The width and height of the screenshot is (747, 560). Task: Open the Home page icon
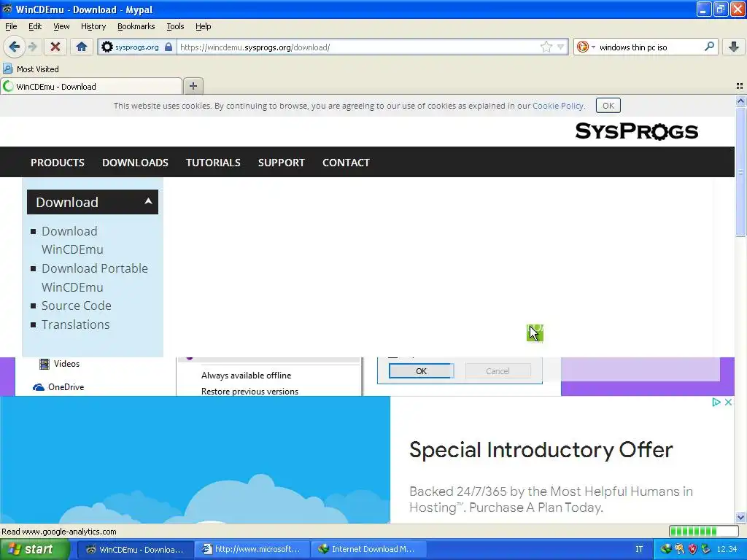tap(82, 47)
